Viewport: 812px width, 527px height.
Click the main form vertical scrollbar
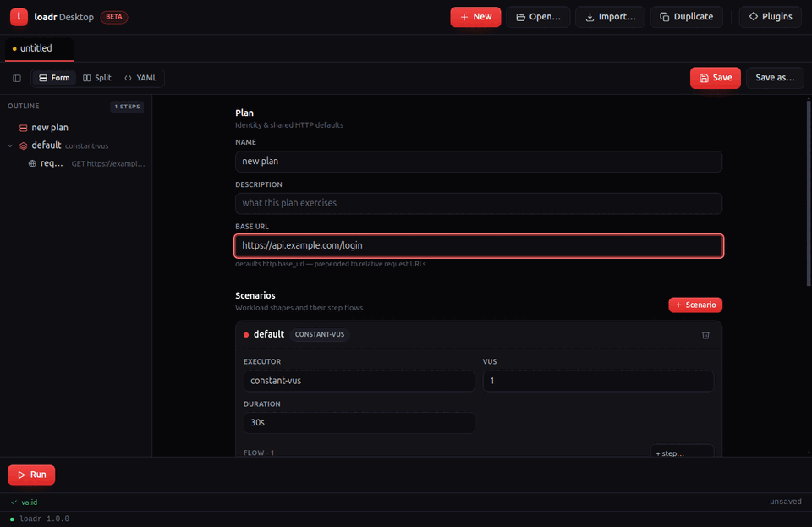click(809, 193)
